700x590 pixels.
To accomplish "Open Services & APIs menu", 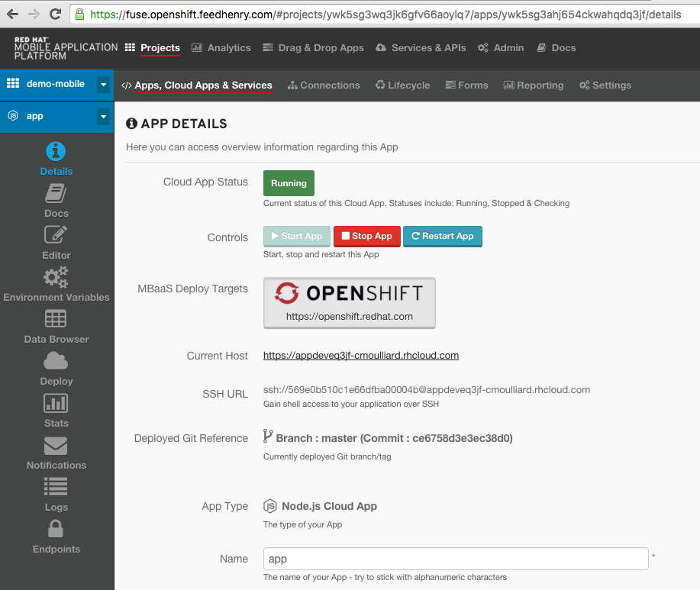I will pos(421,48).
